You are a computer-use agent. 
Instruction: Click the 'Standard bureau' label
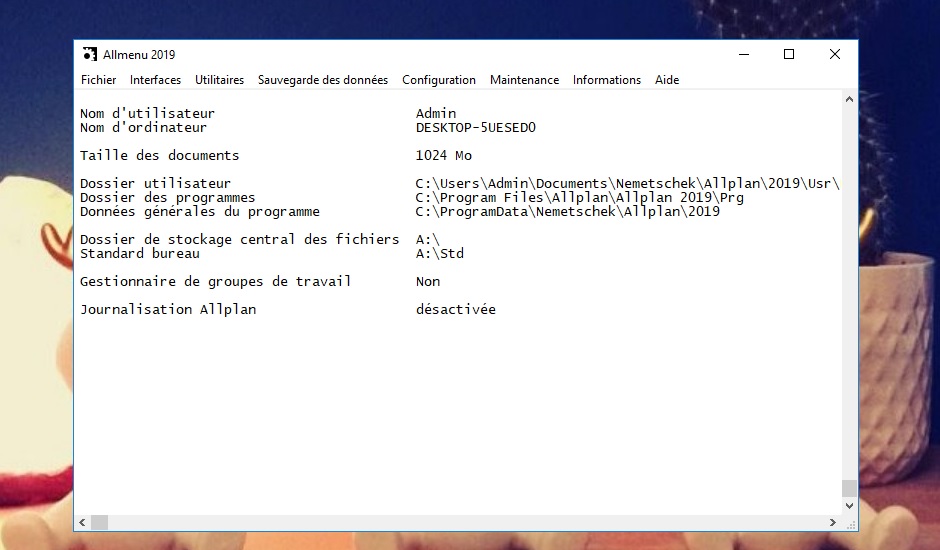coord(140,253)
